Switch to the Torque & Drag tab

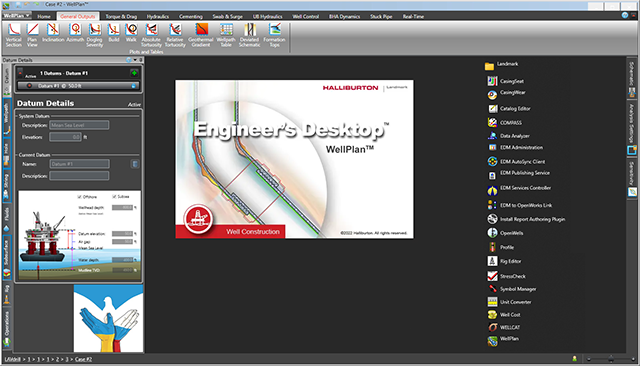[x=121, y=16]
